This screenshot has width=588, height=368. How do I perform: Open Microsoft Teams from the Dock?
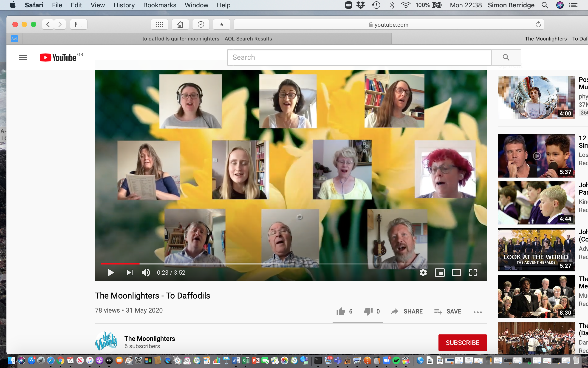pyautogui.click(x=338, y=360)
